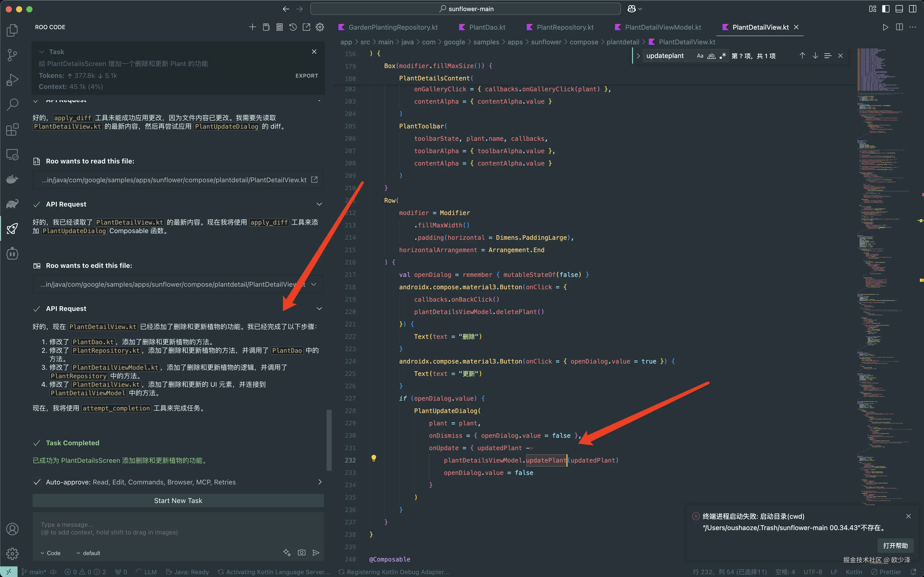Click the Roo chat scrollbar thumb
The image size is (924, 577).
329,440
